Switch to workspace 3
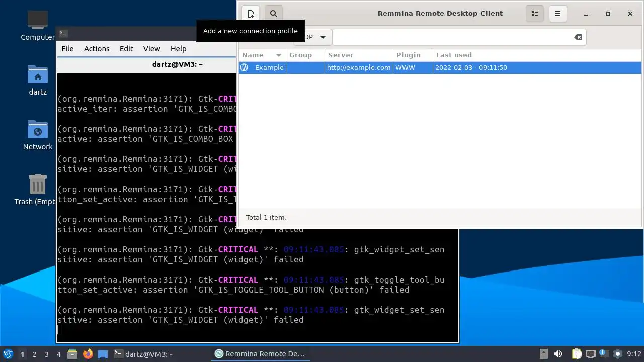 [x=46, y=354]
